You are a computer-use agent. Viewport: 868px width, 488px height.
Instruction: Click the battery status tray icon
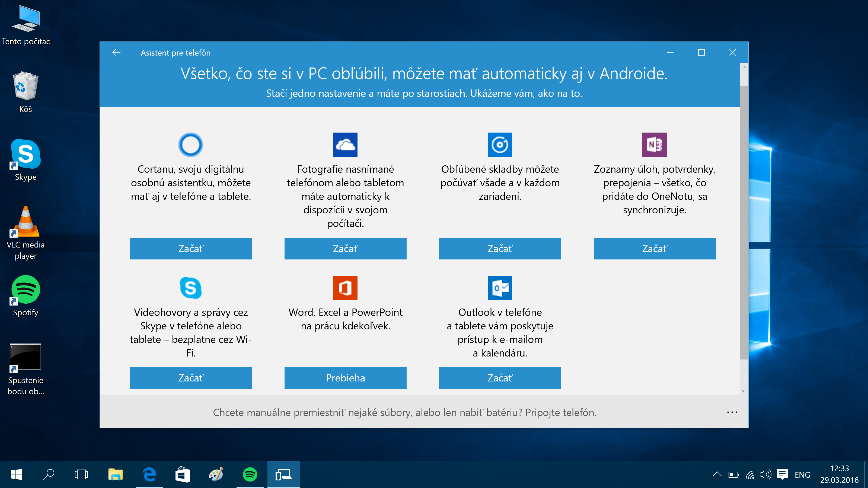[733, 474]
